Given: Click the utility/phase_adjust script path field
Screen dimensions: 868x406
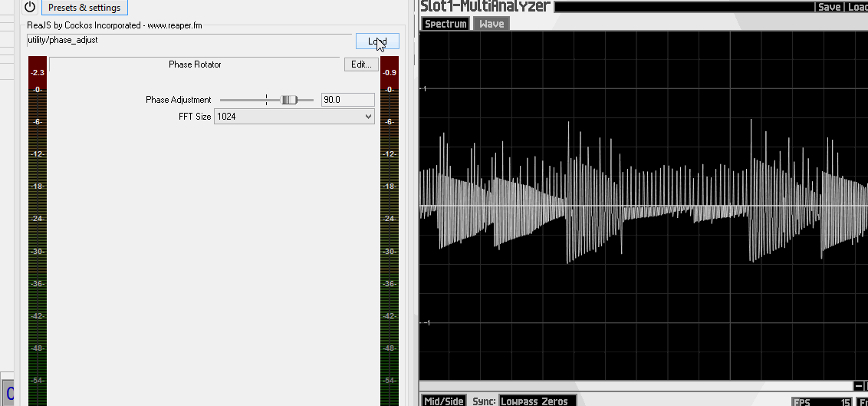Looking at the screenshot, I should point(189,41).
